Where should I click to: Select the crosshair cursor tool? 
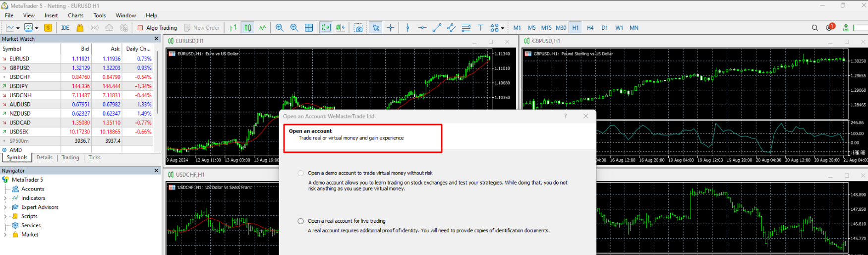391,28
